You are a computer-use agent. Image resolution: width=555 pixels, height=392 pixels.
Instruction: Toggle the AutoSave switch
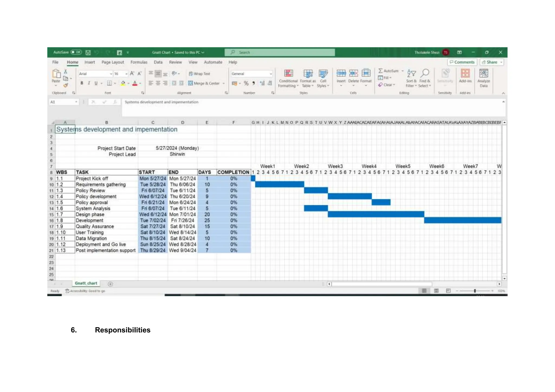point(76,52)
